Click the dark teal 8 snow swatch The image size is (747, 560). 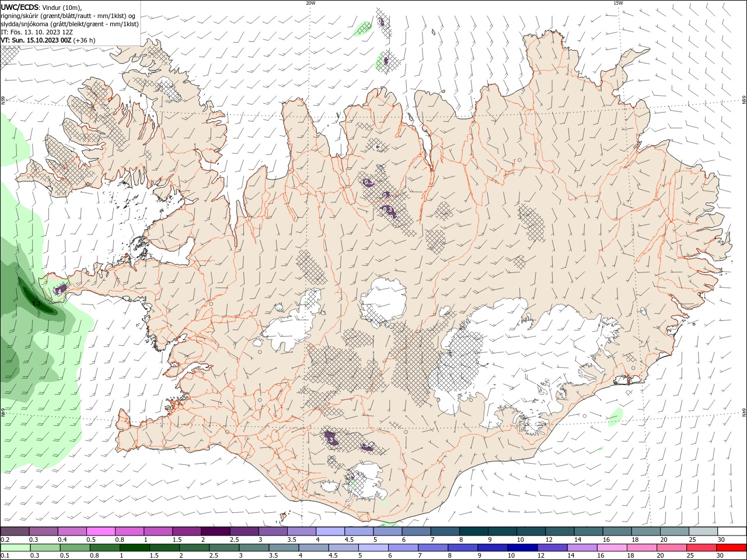point(473,531)
